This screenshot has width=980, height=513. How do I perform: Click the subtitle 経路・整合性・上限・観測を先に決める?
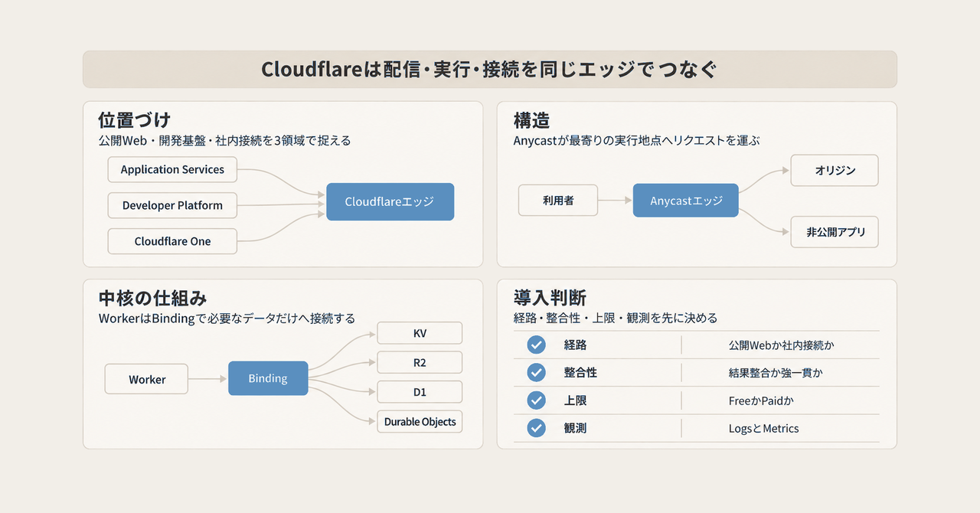coord(615,318)
